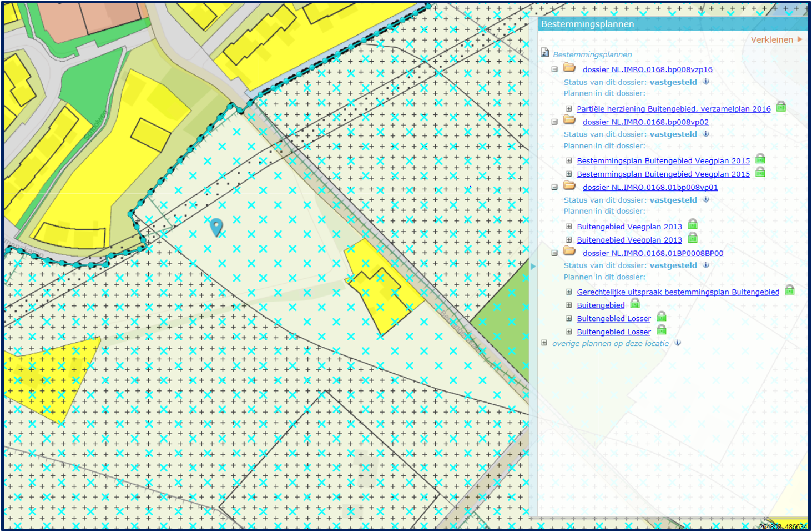812x532 pixels.
Task: Click folder icon for dossier NL.IMRO.0168.bp008vzp16
Action: [569, 68]
